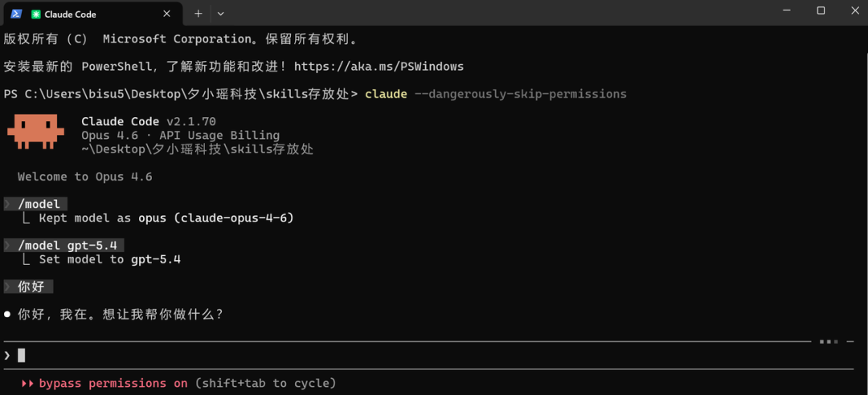Close the terminal window

[855, 10]
